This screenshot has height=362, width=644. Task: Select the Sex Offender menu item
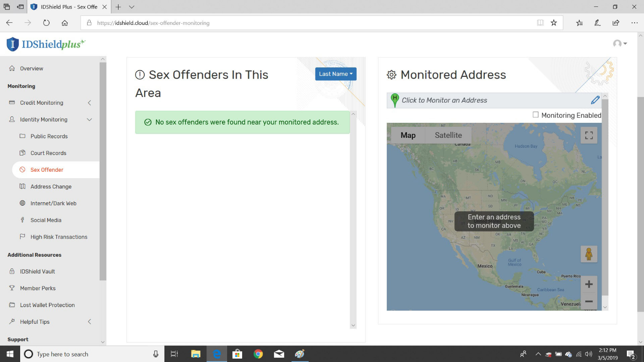pos(47,170)
